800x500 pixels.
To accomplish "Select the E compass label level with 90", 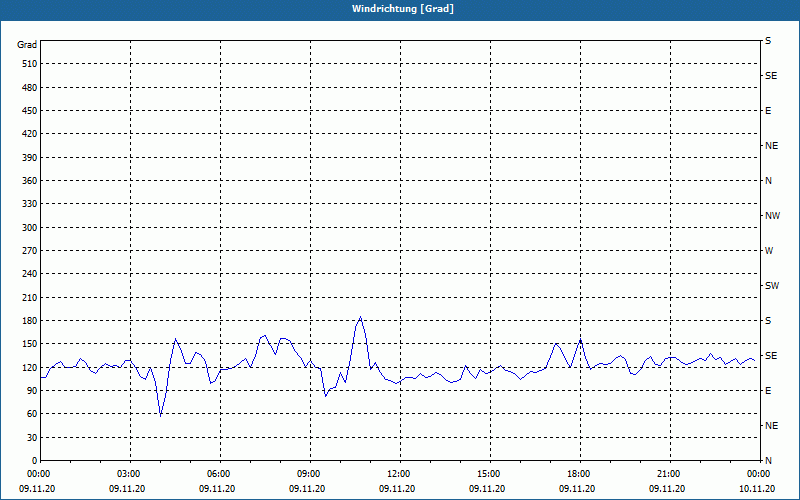I will pos(768,391).
